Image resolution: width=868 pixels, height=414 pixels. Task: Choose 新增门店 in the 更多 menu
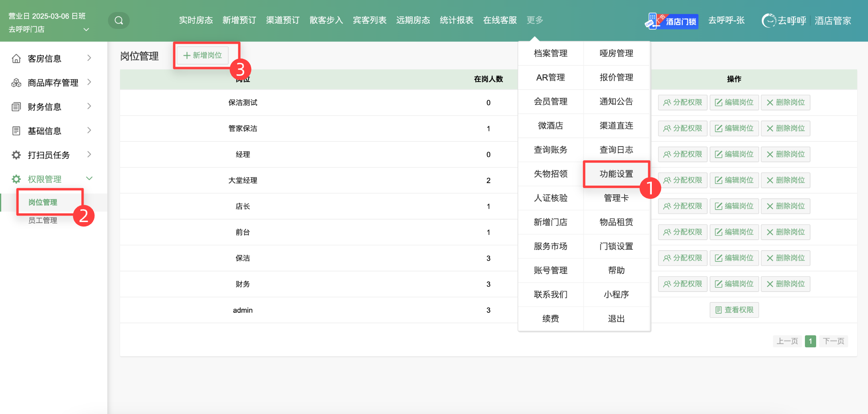551,222
